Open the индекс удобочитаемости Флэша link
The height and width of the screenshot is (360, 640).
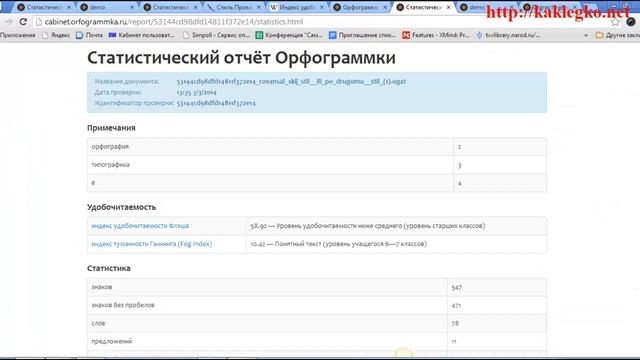[140, 226]
